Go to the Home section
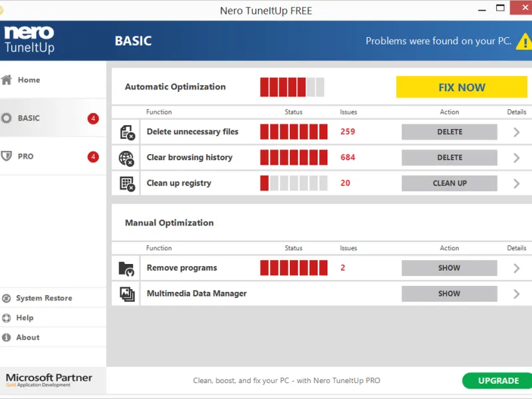 pyautogui.click(x=53, y=80)
